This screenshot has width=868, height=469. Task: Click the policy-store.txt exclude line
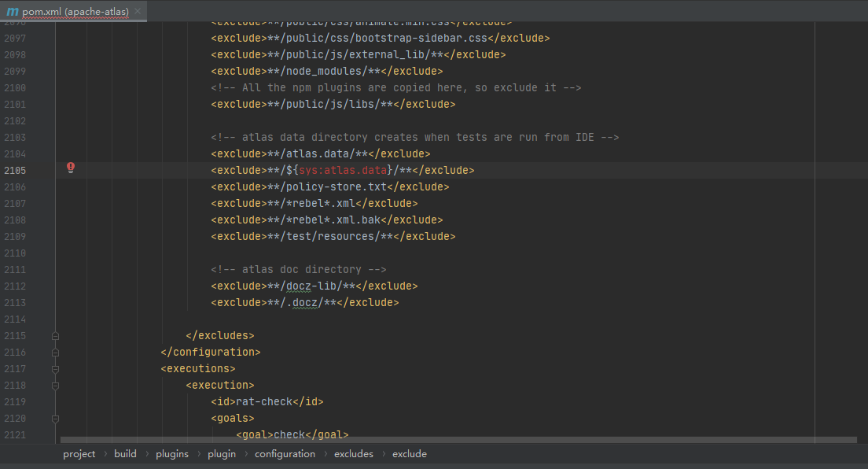click(x=330, y=186)
